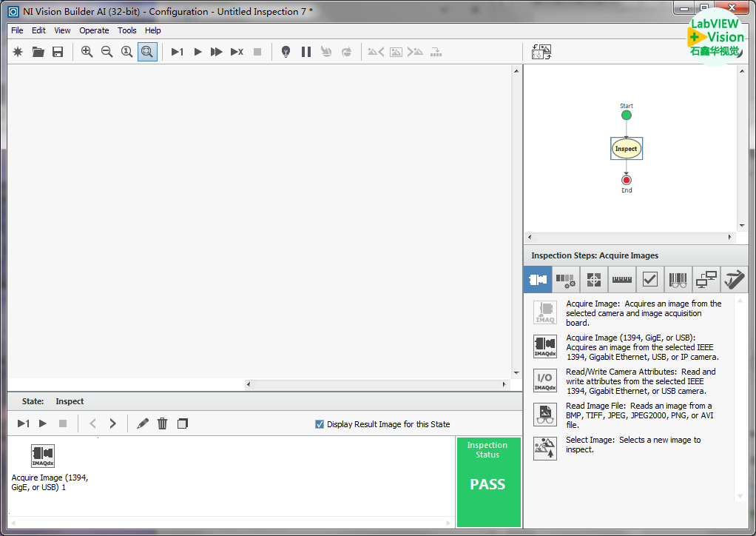Edit step using the pencil icon
Viewport: 756px width, 536px height.
coord(143,423)
